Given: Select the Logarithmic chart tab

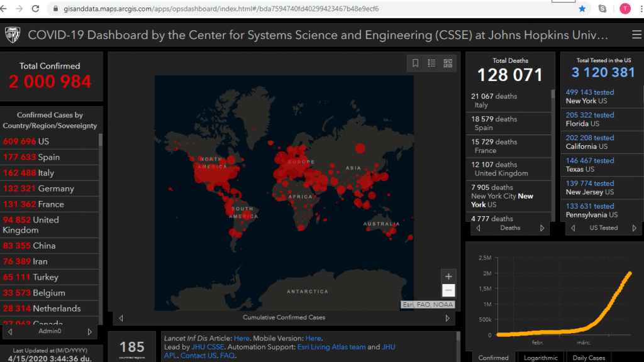Looking at the screenshot, I should 540,357.
